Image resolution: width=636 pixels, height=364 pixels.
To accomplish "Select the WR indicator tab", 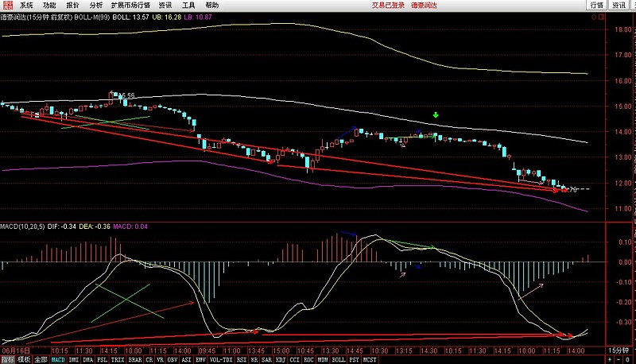I will coord(254,359).
